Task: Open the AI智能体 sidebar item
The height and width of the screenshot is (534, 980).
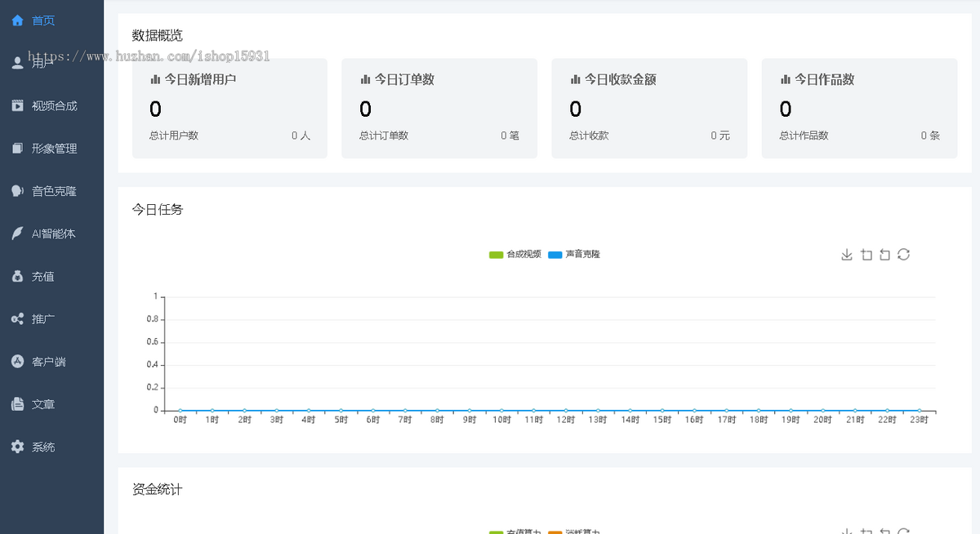Action: (53, 234)
